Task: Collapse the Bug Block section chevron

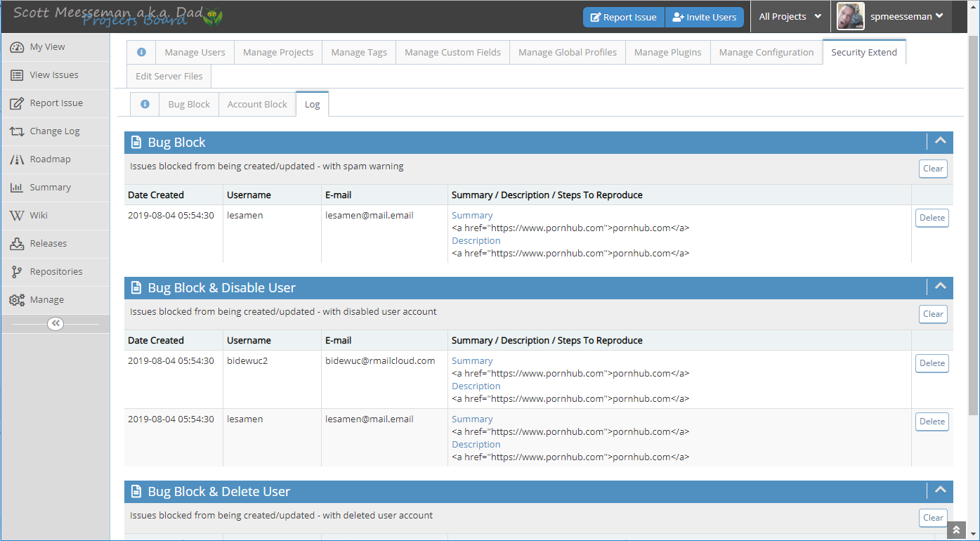Action: (940, 141)
